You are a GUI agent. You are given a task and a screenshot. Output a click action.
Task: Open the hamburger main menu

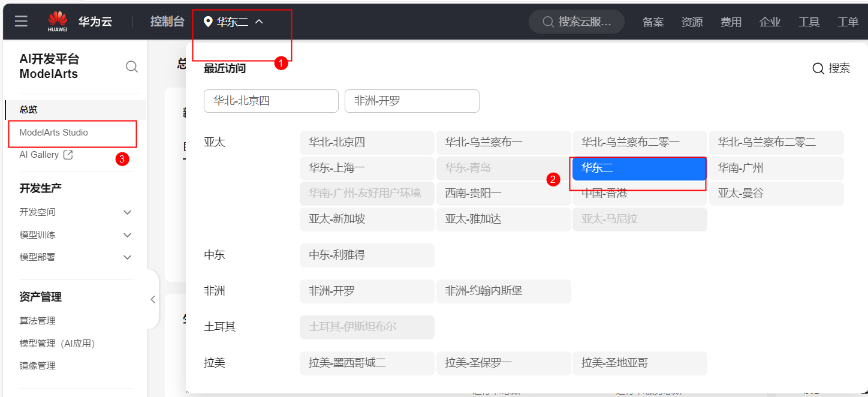(22, 22)
